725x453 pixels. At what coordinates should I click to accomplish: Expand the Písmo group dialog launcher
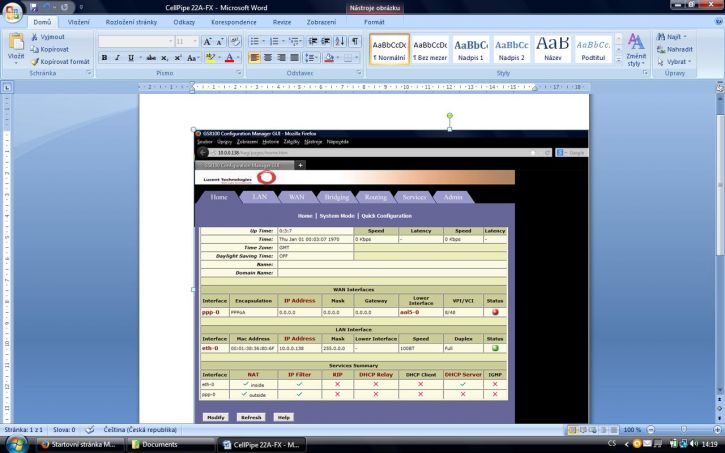(239, 73)
